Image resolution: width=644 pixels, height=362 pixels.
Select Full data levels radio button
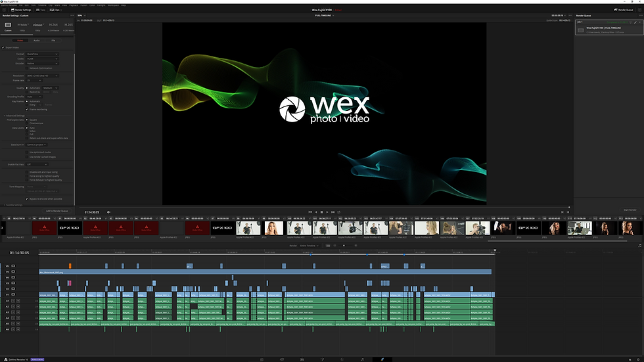pos(27,134)
